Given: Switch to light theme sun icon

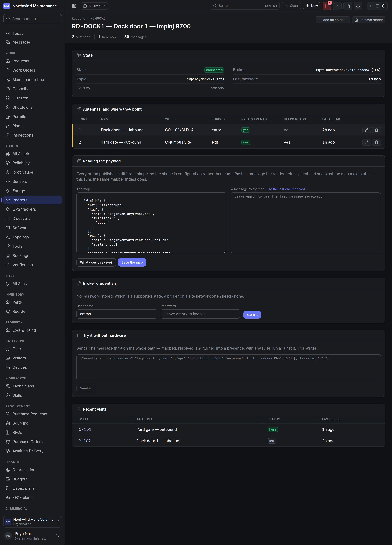Looking at the screenshot, I should tap(371, 6).
